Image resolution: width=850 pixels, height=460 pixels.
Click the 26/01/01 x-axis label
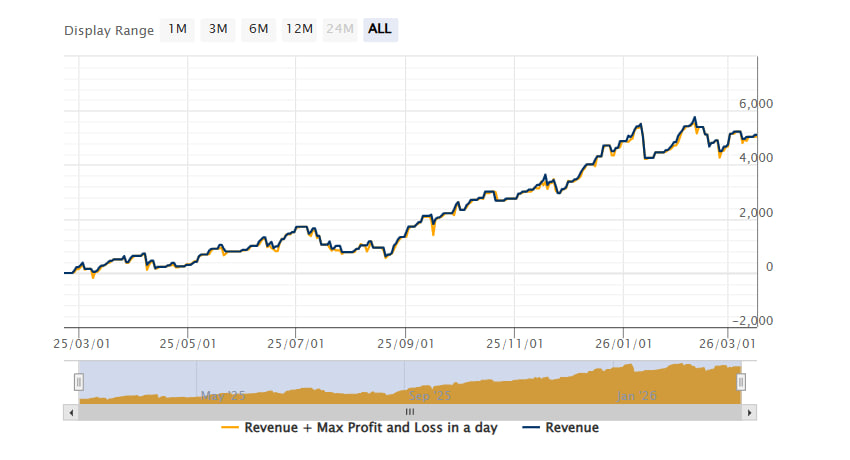(x=623, y=344)
